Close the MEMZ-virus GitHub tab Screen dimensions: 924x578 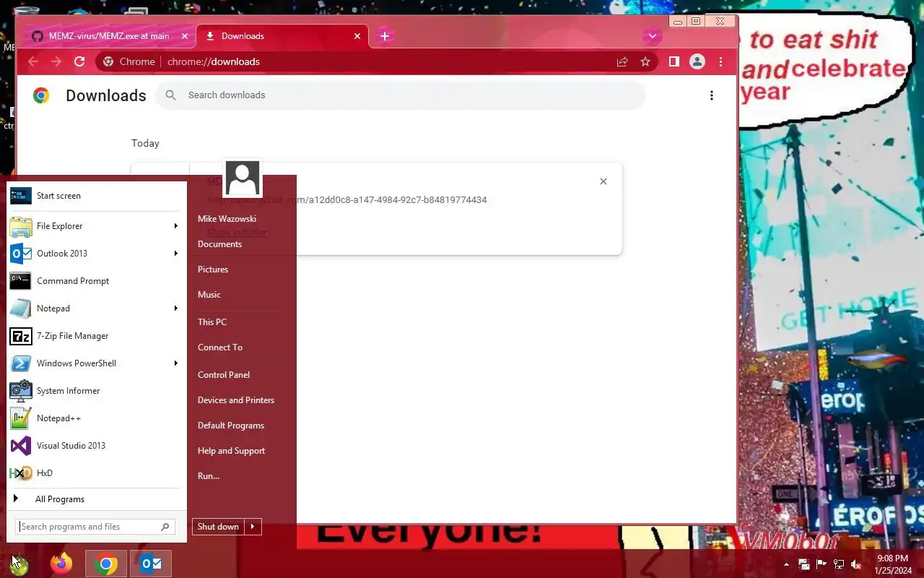[185, 36]
